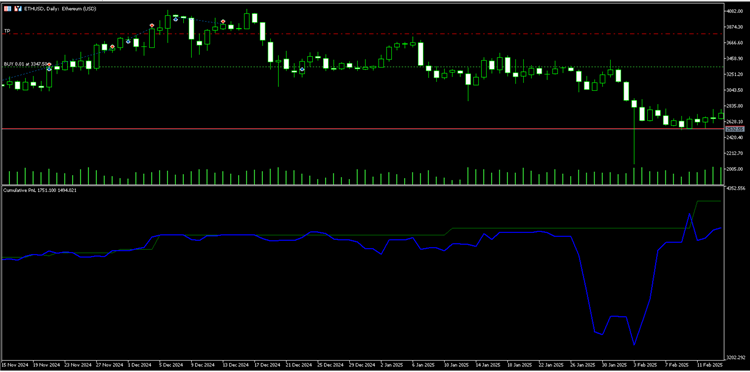Select the red marker beside the BUY 0.01 label
750x372 pixels.
tap(49, 64)
